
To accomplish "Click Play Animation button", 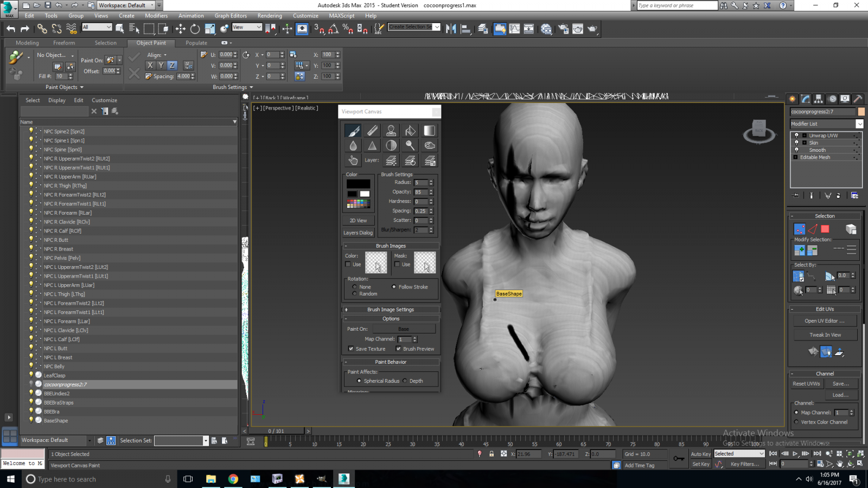I will (x=795, y=454).
